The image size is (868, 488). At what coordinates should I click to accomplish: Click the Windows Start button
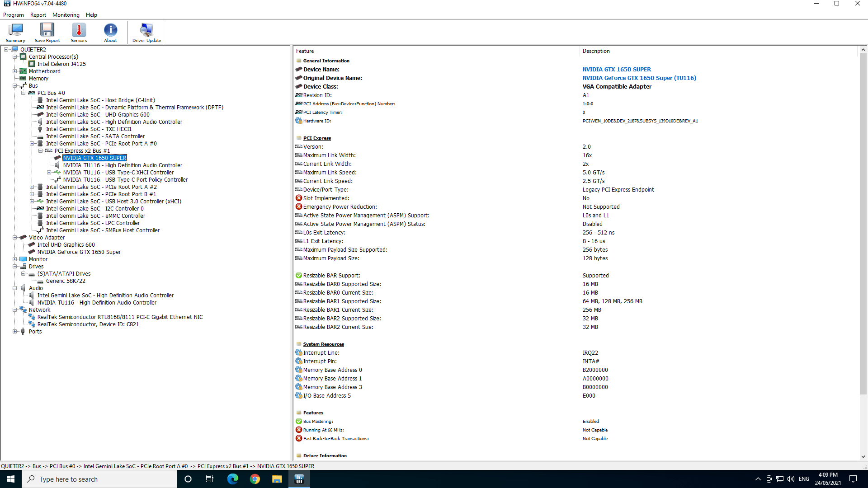pyautogui.click(x=11, y=479)
